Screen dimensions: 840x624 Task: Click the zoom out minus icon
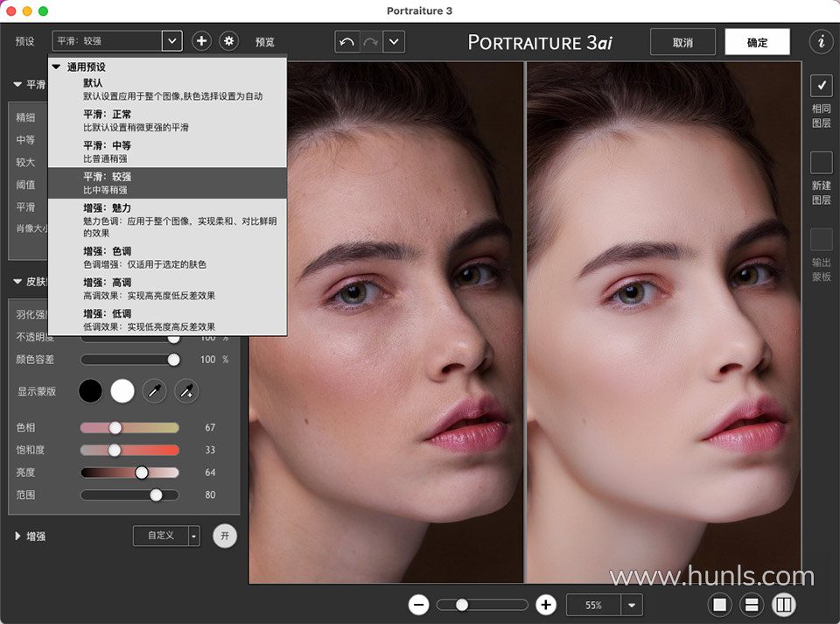tap(419, 605)
